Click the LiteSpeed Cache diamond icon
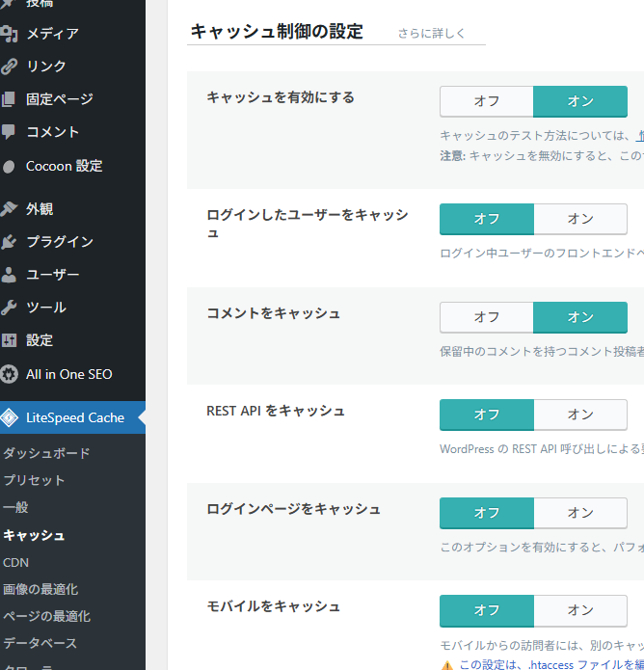 (10, 418)
